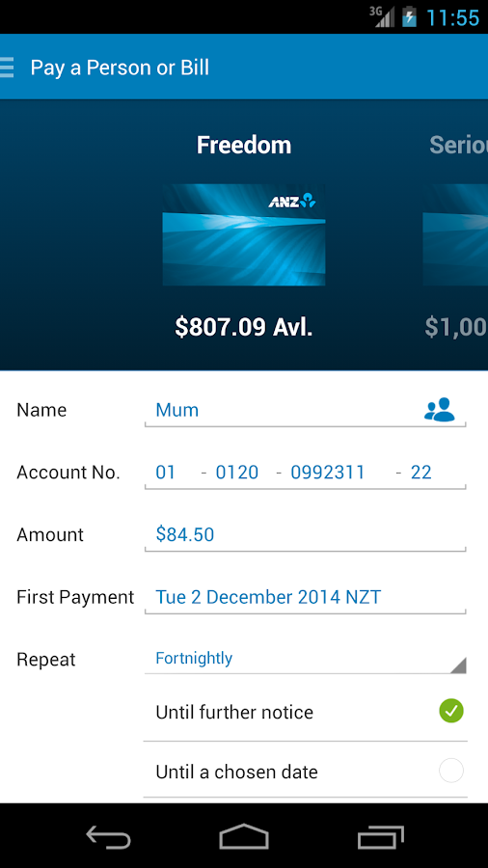Image resolution: width=488 pixels, height=868 pixels.
Task: Open the recent apps icon
Action: coord(381,836)
